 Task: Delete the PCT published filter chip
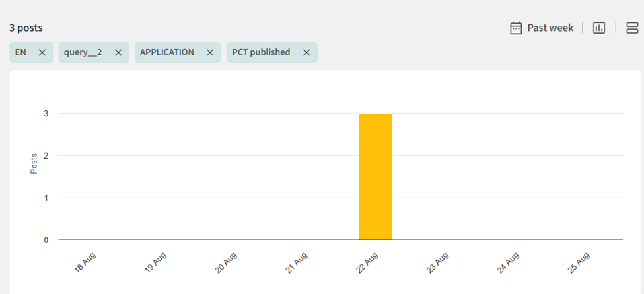tap(306, 53)
